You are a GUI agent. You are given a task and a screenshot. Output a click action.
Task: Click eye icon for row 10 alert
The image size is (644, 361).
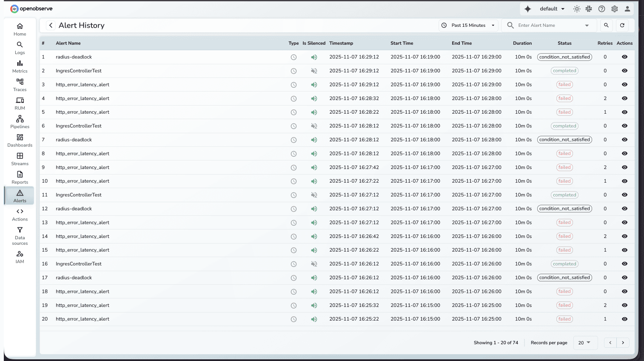click(624, 181)
